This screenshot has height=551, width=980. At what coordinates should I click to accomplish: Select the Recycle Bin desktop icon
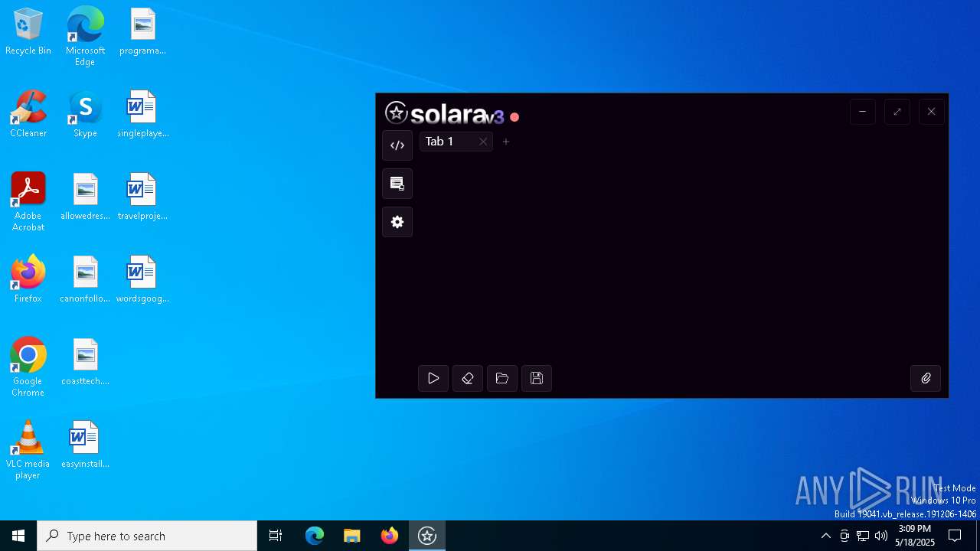click(x=28, y=32)
